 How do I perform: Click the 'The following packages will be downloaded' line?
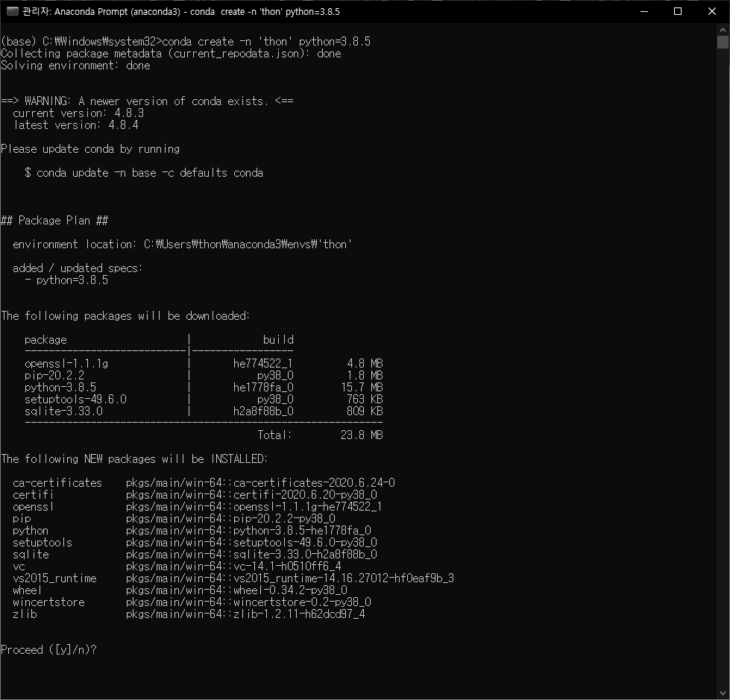(126, 316)
